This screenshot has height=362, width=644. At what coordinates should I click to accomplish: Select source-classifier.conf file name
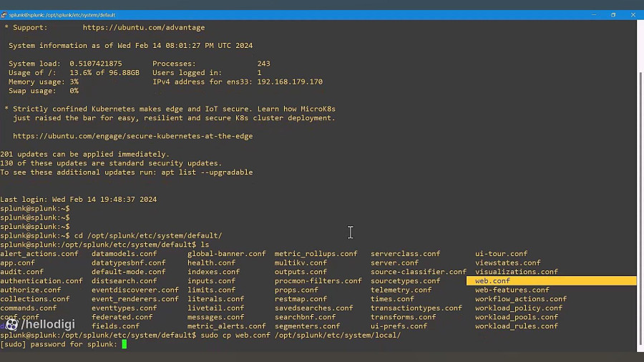419,272
